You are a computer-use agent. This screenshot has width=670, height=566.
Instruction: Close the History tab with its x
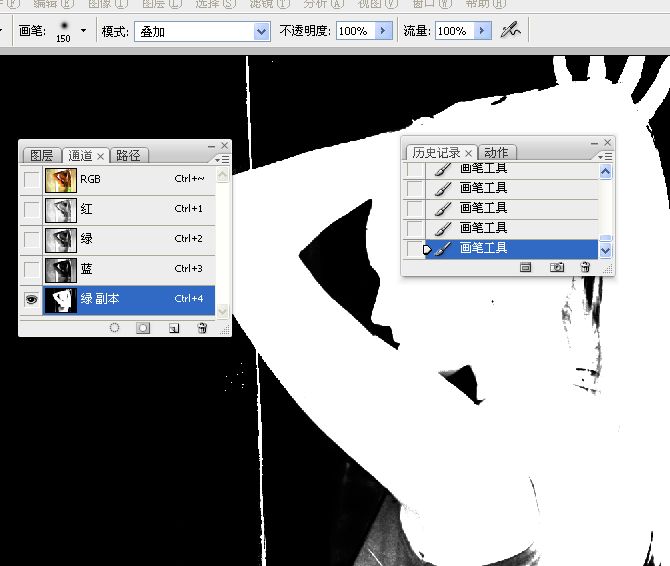pos(468,153)
